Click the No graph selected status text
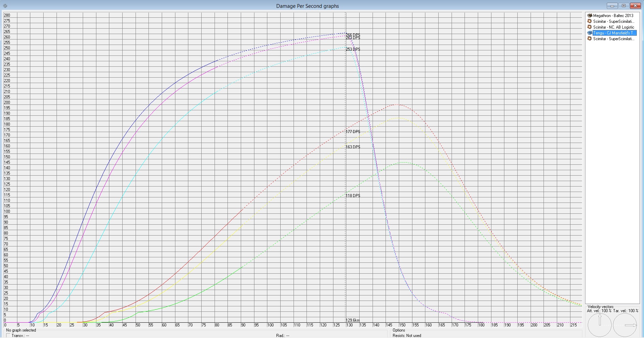Viewport: 644px width, 338px height. (x=21, y=330)
